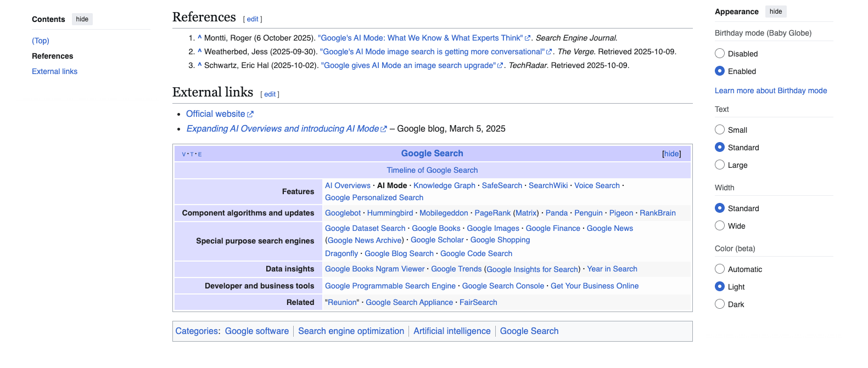This screenshot has width=868, height=368.
Task: Open Google Code Search link
Action: (476, 253)
